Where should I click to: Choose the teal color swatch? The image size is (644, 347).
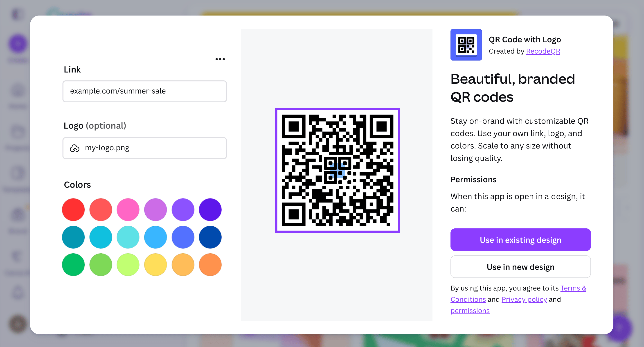(x=73, y=237)
